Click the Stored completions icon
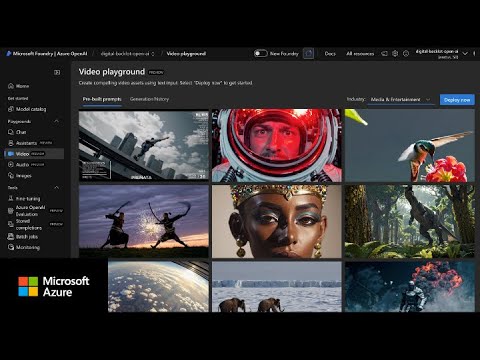 pyautogui.click(x=11, y=224)
